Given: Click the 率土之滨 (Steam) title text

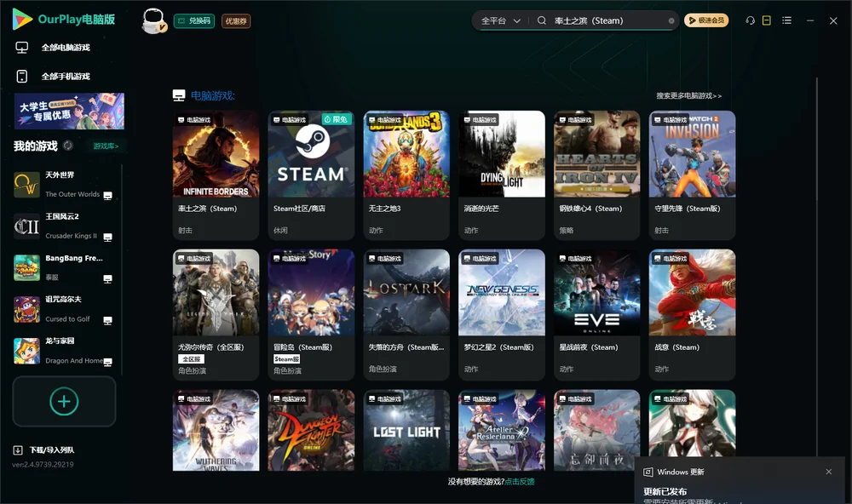Looking at the screenshot, I should click(208, 209).
